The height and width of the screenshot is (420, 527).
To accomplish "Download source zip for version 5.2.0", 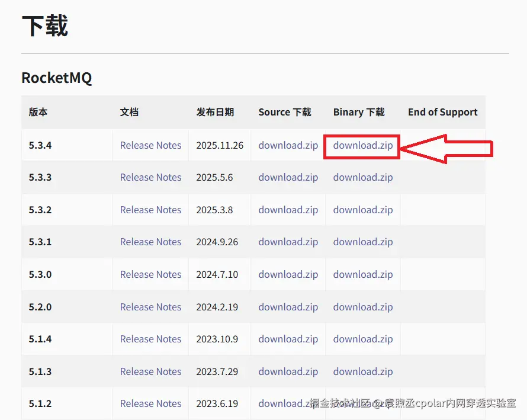I will click(288, 307).
